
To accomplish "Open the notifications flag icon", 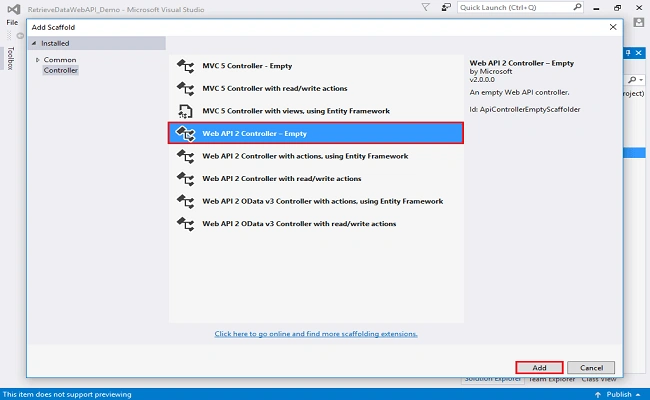I will tap(425, 7).
